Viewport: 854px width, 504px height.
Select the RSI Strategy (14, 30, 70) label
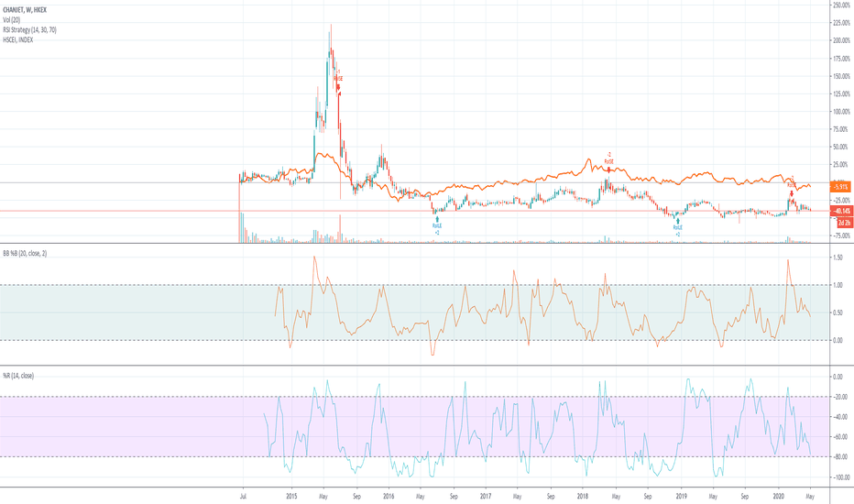[29, 30]
